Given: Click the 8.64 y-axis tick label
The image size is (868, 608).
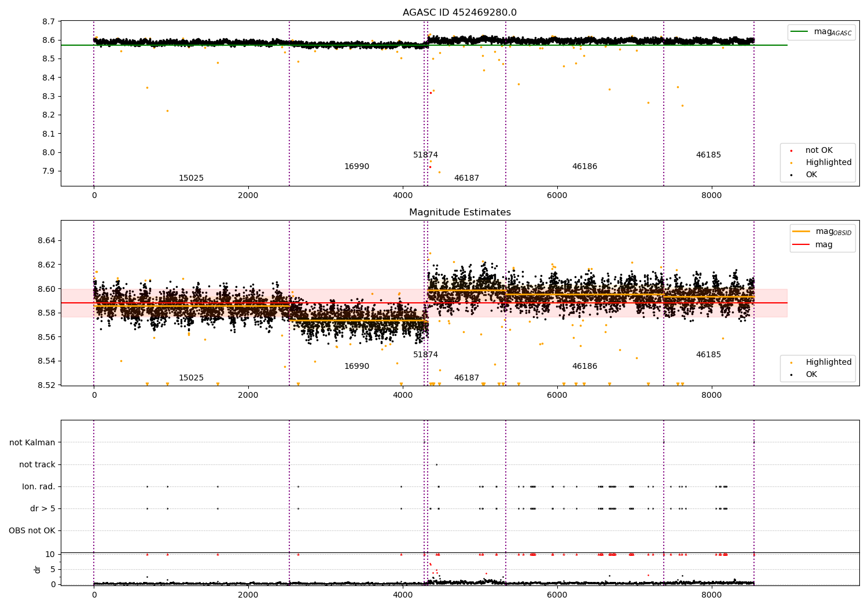Looking at the screenshot, I should tap(47, 241).
